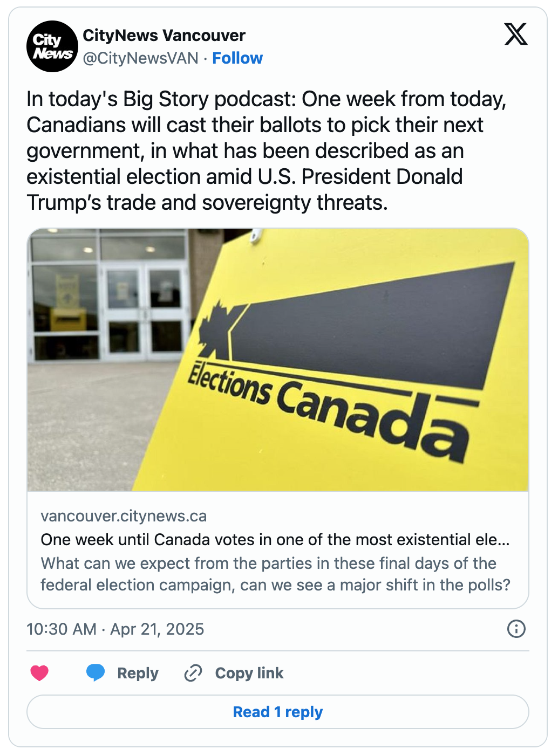Image resolution: width=558 pixels, height=756 pixels.
Task: Read 1 reply button
Action: tap(278, 712)
